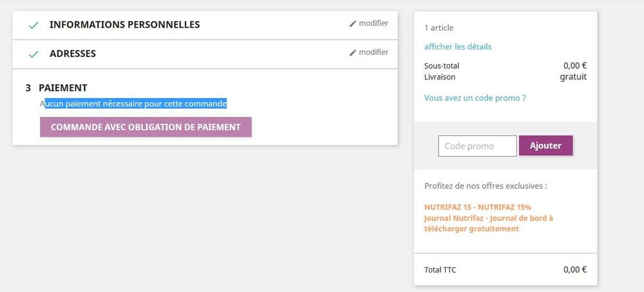Click the '1 article' cart summary label
The width and height of the screenshot is (644, 292).
[x=439, y=28]
